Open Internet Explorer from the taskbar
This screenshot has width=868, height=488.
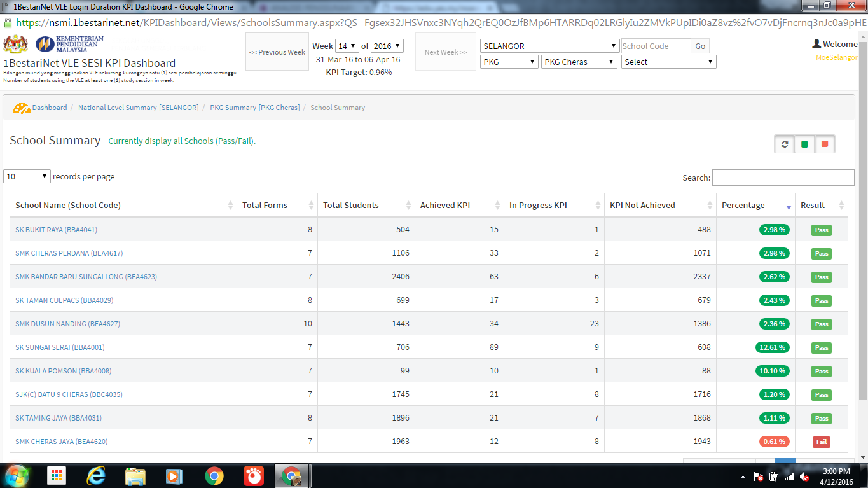click(96, 476)
